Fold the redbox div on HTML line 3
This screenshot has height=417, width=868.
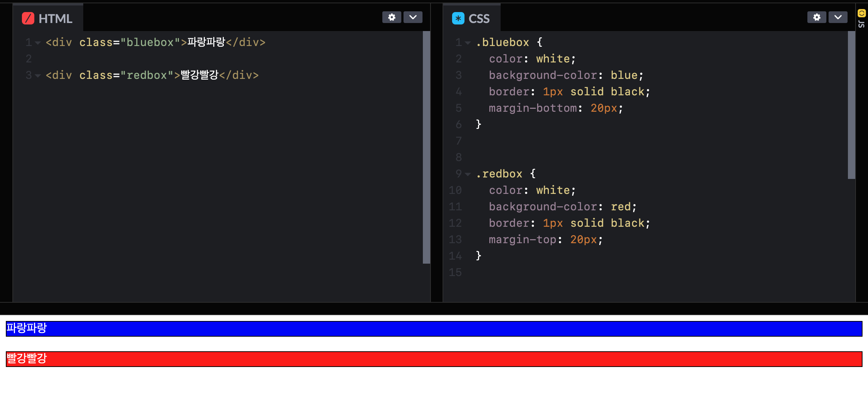click(38, 76)
